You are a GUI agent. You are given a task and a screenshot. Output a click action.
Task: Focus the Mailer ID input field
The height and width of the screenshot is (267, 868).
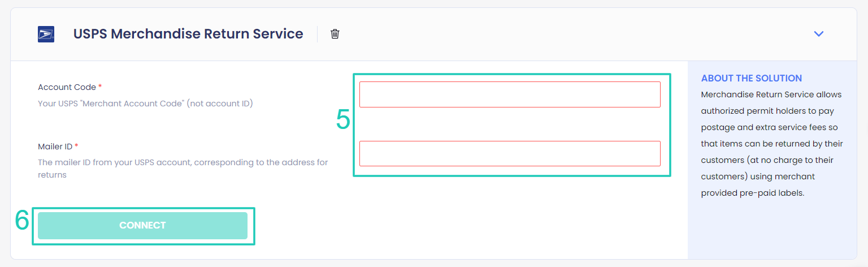(510, 153)
